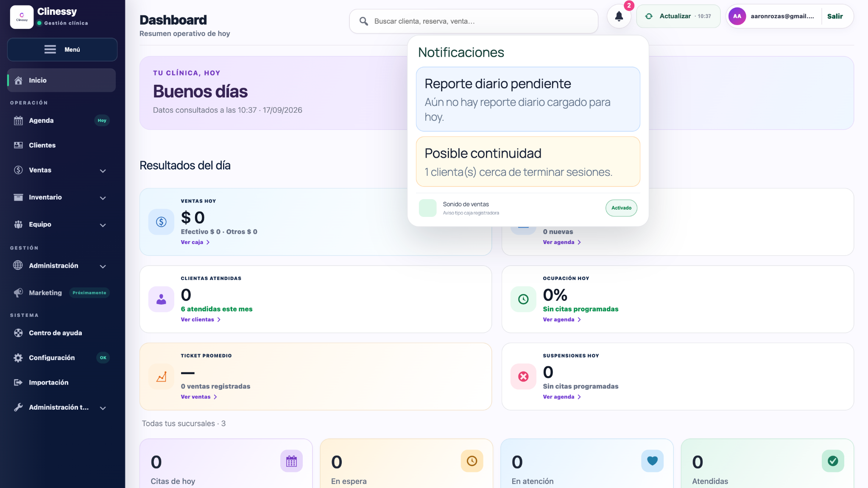Focus the Buscar clienta, reserva, venta field
This screenshot has width=868, height=488.
click(x=474, y=21)
